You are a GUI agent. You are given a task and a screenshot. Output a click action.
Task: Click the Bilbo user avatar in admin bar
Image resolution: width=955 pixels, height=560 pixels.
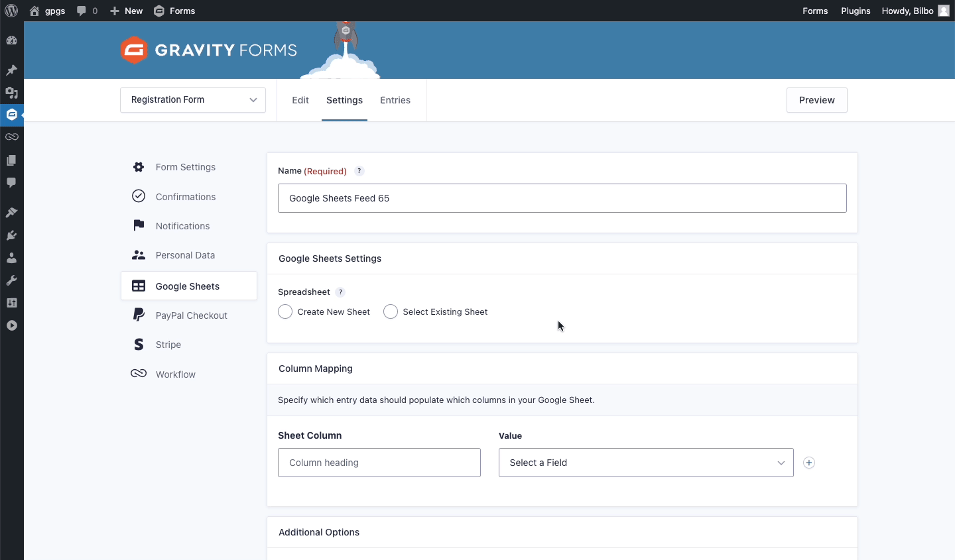tap(944, 11)
